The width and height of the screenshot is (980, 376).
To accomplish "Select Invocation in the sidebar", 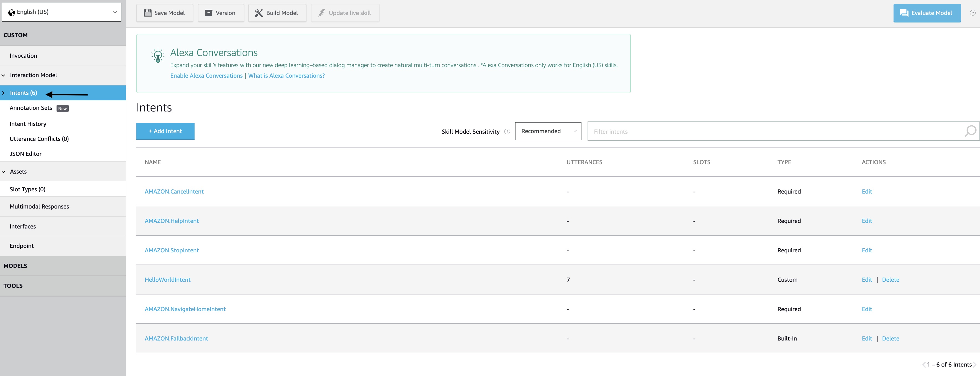I will (x=63, y=55).
